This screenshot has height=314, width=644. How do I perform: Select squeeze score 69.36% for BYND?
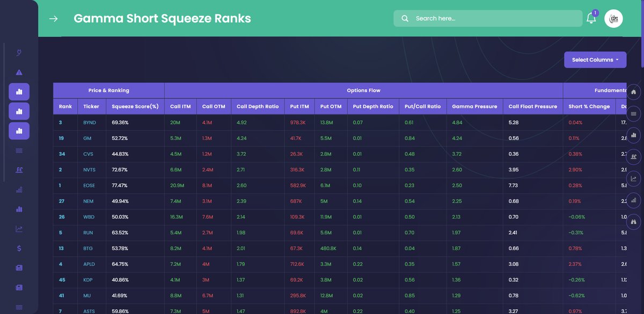(x=120, y=123)
